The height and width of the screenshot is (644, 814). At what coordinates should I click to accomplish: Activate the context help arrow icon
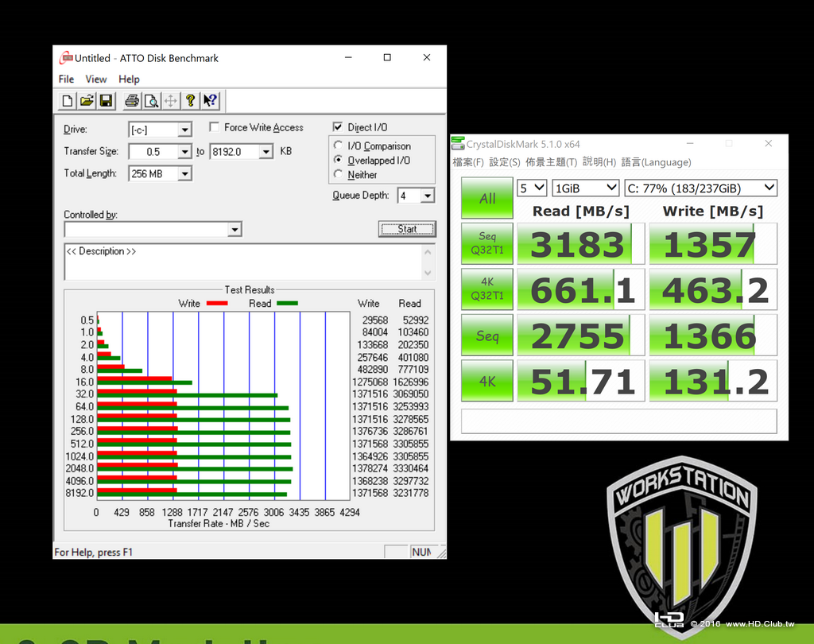(210, 101)
